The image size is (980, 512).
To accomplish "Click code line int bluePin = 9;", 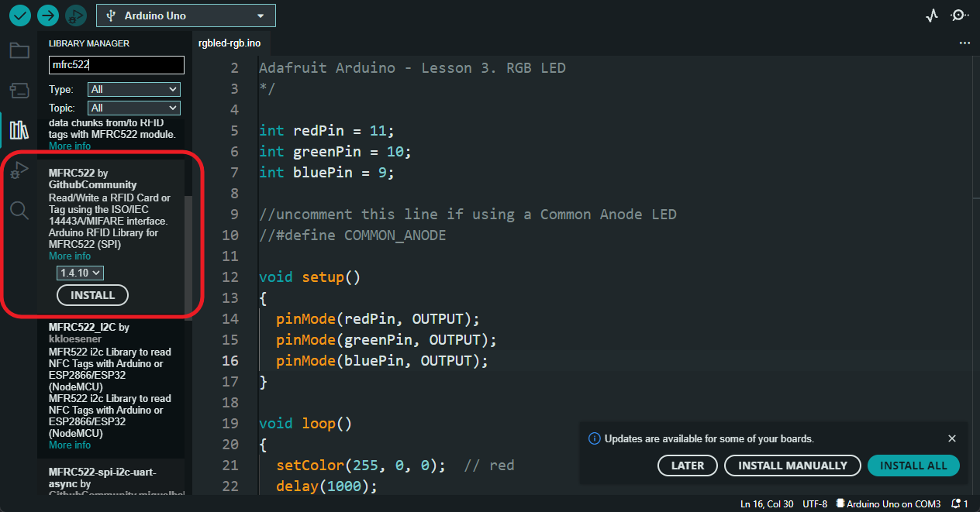I will [x=327, y=173].
